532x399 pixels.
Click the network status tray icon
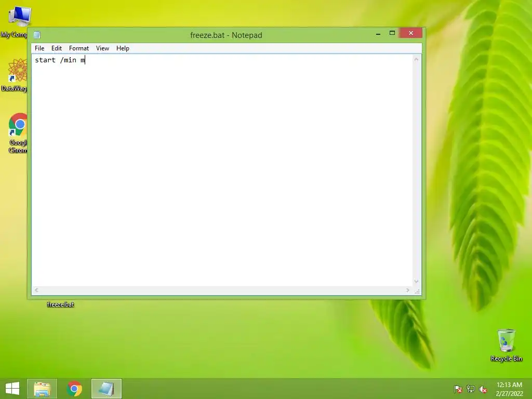point(471,389)
